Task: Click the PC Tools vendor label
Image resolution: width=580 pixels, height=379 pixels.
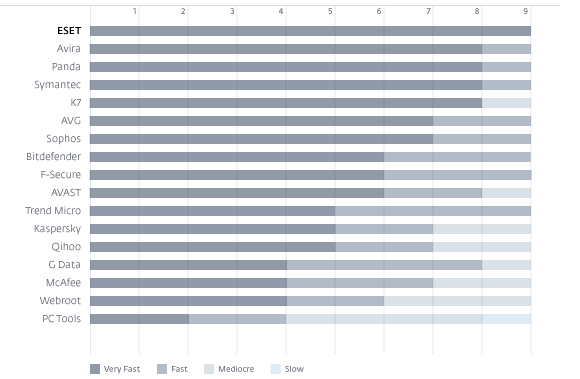Action: pos(61,319)
